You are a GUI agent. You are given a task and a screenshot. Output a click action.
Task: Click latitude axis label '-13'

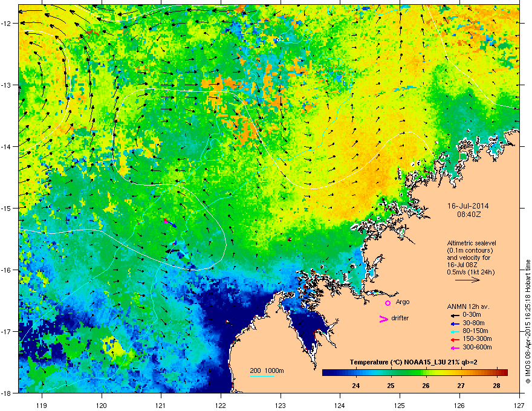[6, 85]
